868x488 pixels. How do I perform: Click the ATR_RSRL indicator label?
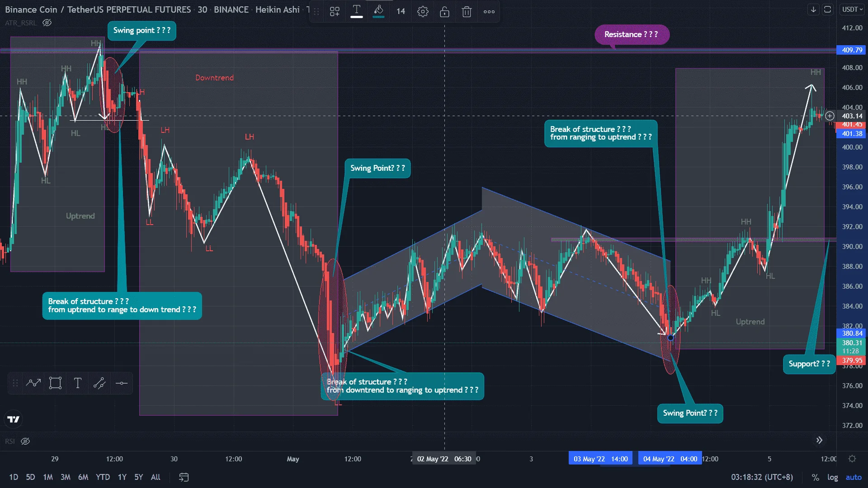point(21,23)
